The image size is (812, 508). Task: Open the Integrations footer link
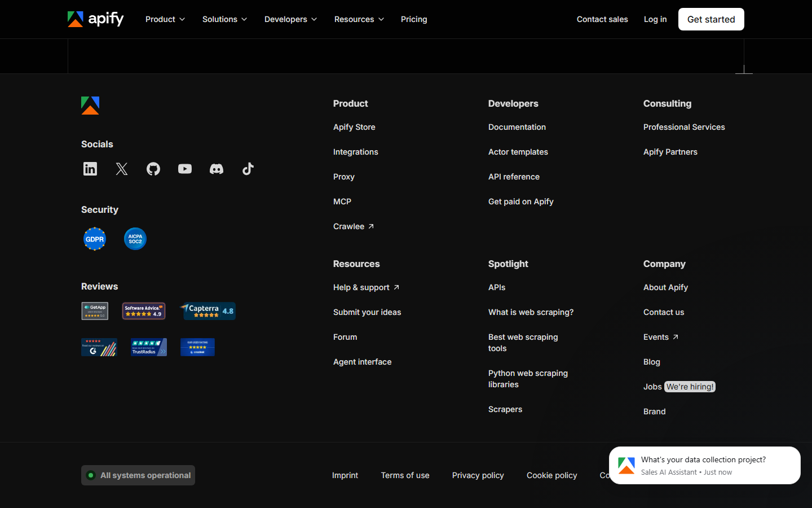click(356, 152)
